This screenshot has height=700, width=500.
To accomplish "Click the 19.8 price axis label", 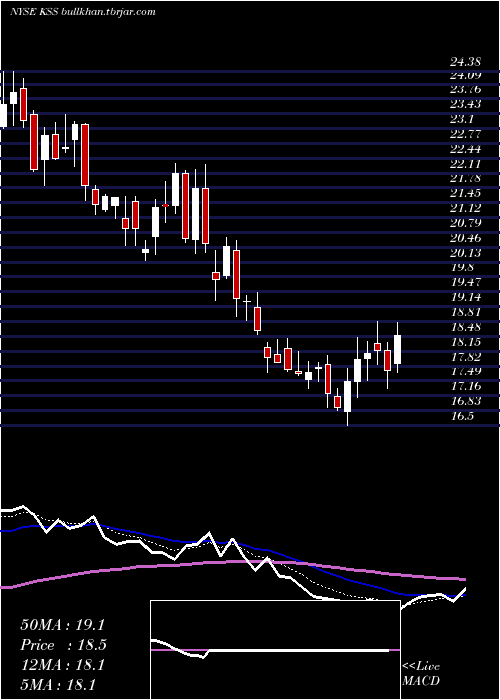I will pos(462,267).
